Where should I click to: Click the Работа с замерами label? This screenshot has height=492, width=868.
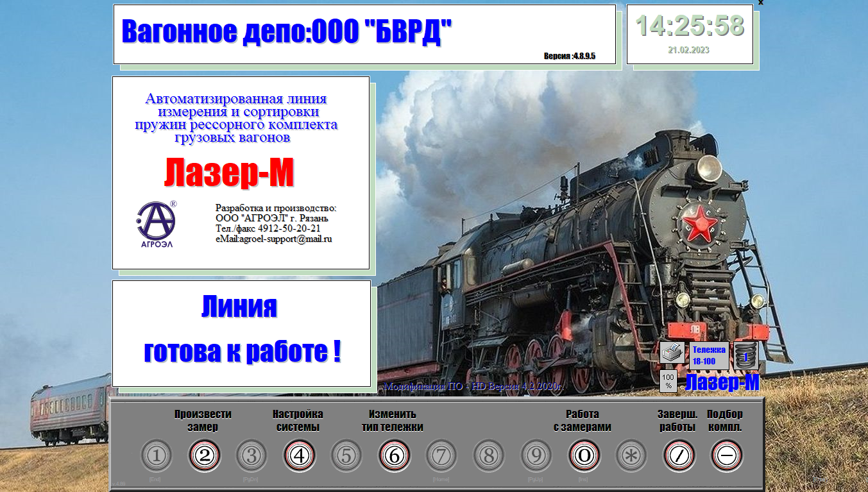(x=583, y=421)
